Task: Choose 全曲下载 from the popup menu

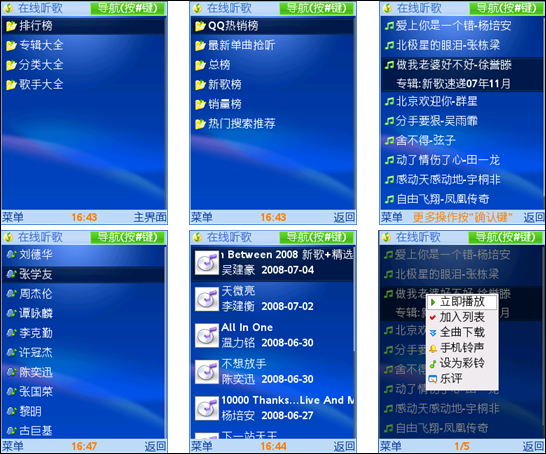Action: pyautogui.click(x=462, y=332)
